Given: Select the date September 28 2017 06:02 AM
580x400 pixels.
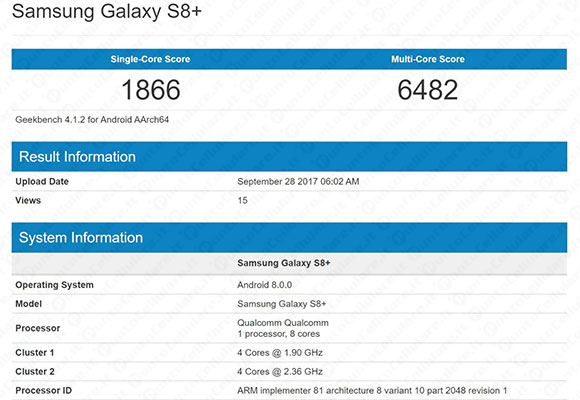Looking at the screenshot, I should point(298,182).
